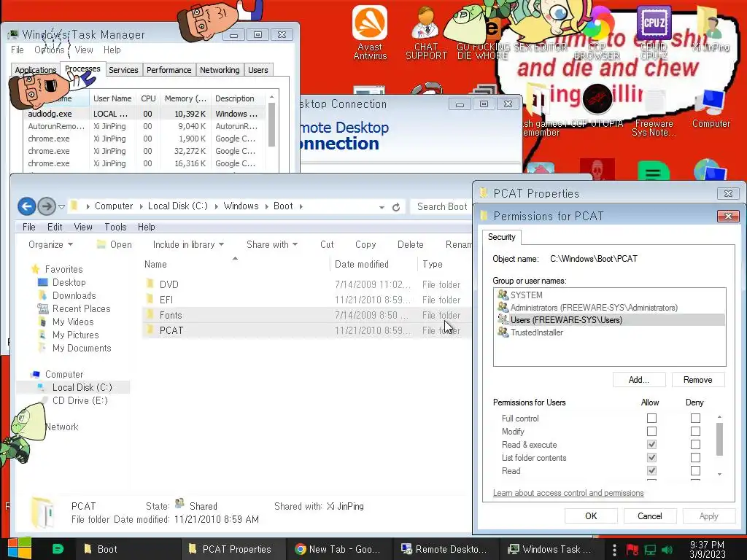
Task: Select the DVD folder icon
Action: [150, 284]
